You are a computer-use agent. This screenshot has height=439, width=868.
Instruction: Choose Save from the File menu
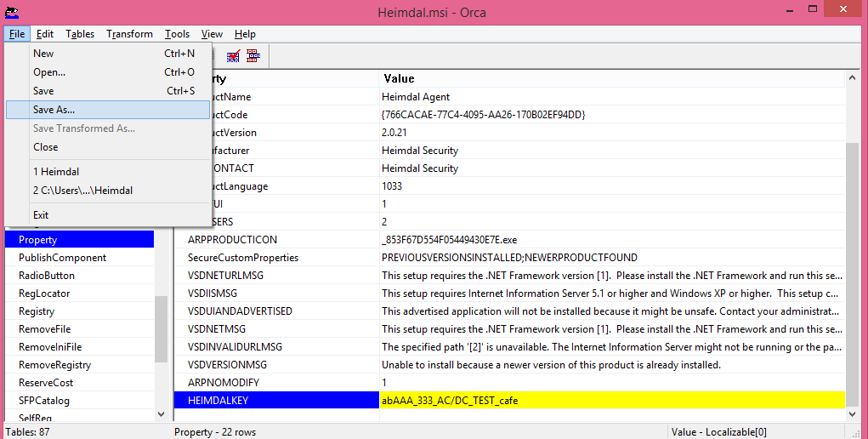pyautogui.click(x=108, y=91)
